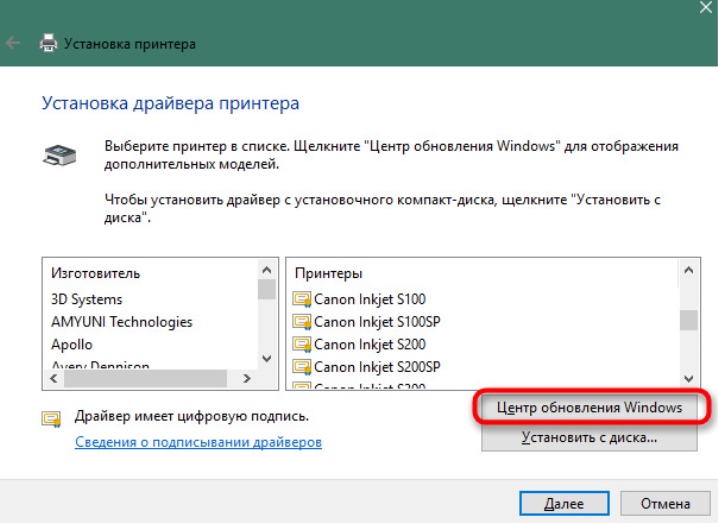This screenshot has width=718, height=523.
Task: Select AMYUNI Technologies manufacturer
Action: (121, 322)
